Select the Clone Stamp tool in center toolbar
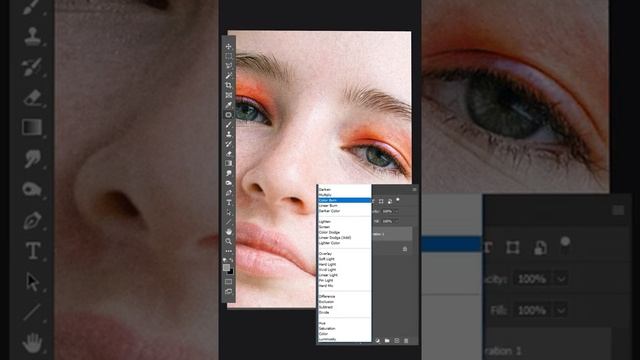This screenshot has height=360, width=640. [x=229, y=134]
